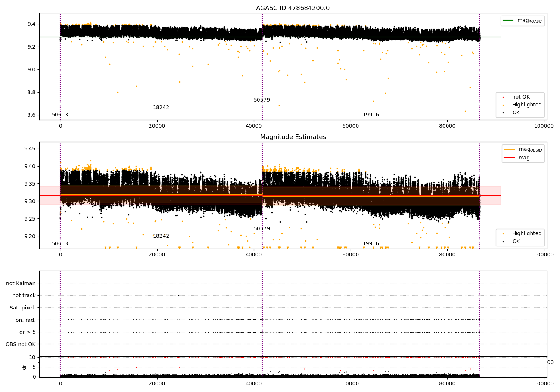Click the 50579 observation label in middle plot
Image resolution: width=560 pixels, height=392 pixels.
click(262, 229)
